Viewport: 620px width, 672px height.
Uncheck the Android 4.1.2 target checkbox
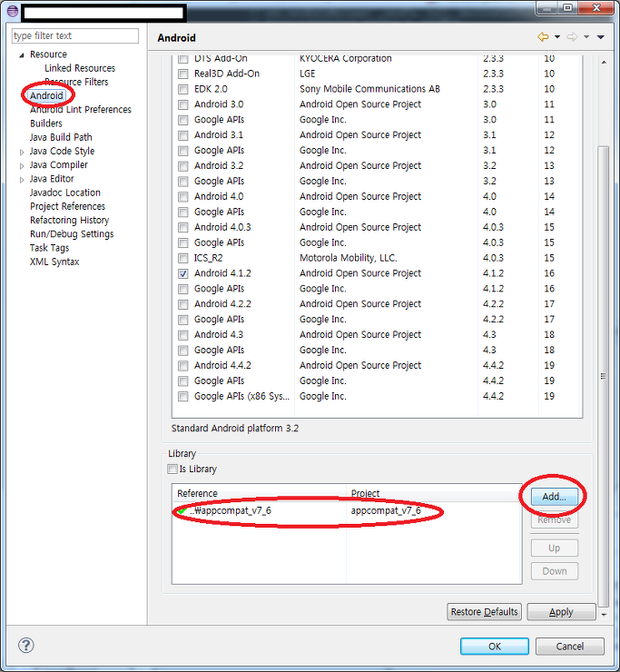[183, 273]
